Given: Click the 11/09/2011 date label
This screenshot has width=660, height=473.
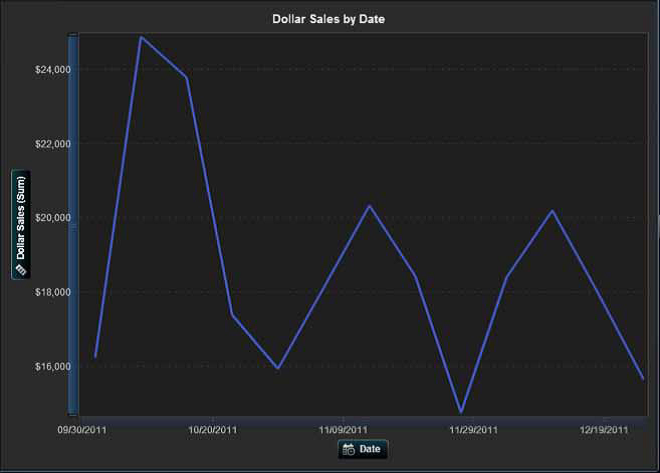Looking at the screenshot, I should click(343, 430).
